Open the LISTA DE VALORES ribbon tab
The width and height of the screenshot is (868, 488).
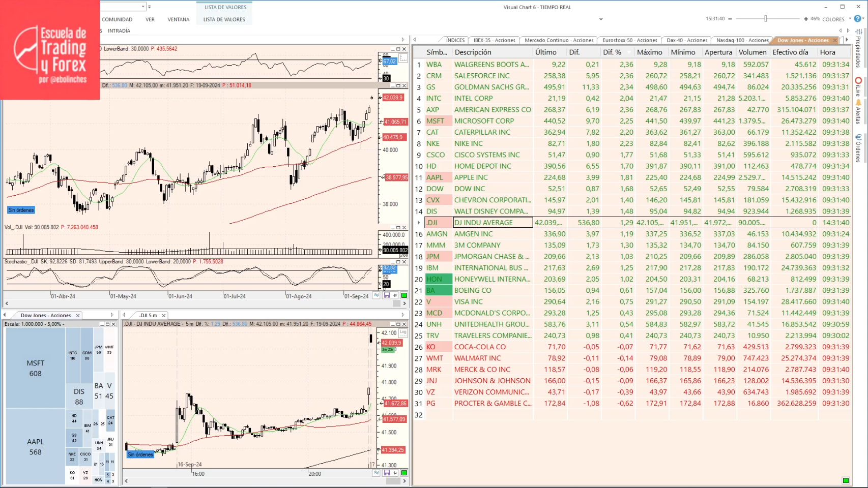[224, 19]
